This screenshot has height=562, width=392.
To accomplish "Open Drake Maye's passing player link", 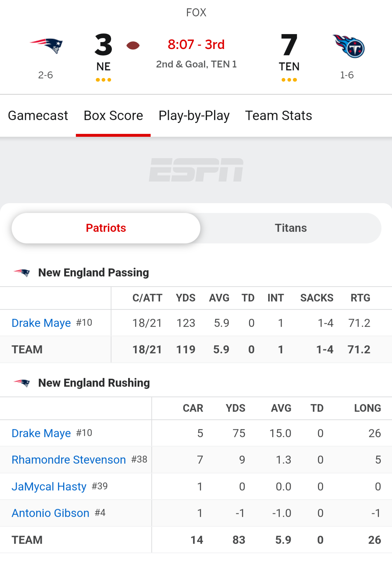I will 41,323.
